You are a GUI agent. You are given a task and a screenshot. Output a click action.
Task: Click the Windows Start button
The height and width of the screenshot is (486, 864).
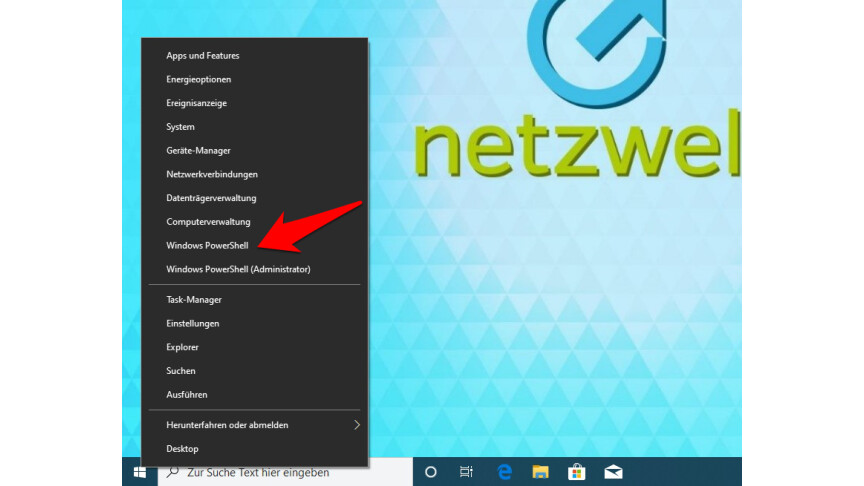pyautogui.click(x=139, y=472)
